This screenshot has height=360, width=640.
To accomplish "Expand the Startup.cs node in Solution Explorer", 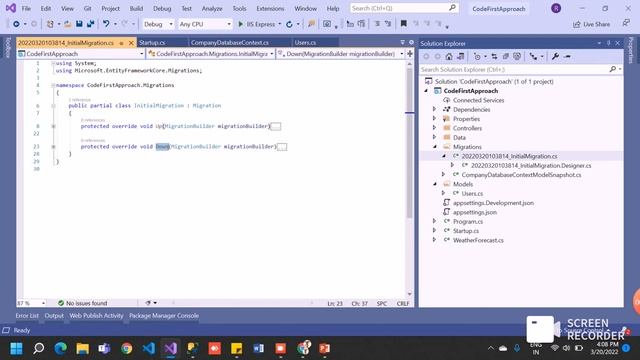I will tap(434, 231).
